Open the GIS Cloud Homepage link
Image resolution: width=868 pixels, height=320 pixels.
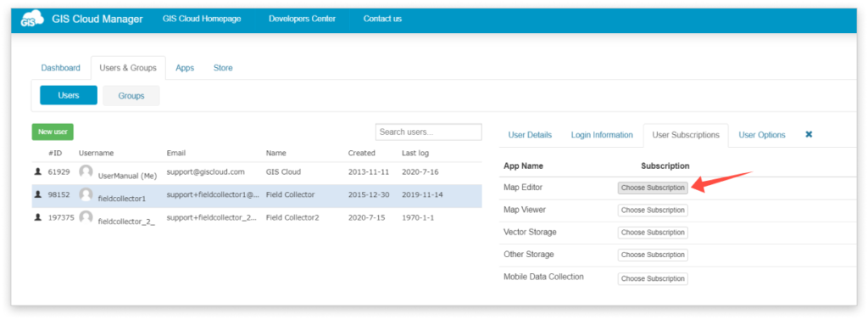pos(202,19)
